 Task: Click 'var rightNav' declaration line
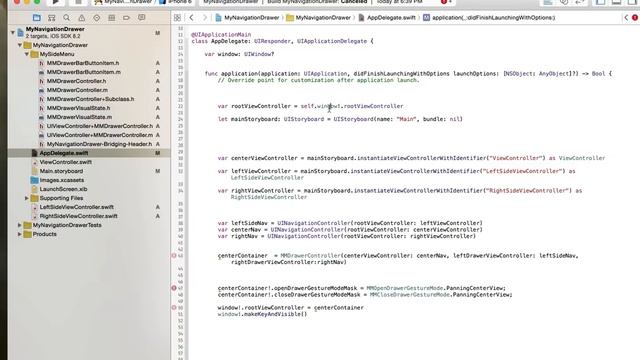tap(347, 236)
